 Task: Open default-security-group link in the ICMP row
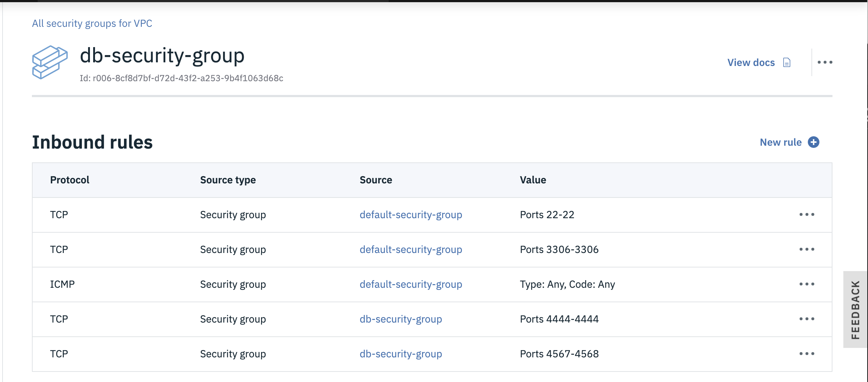[x=410, y=285]
